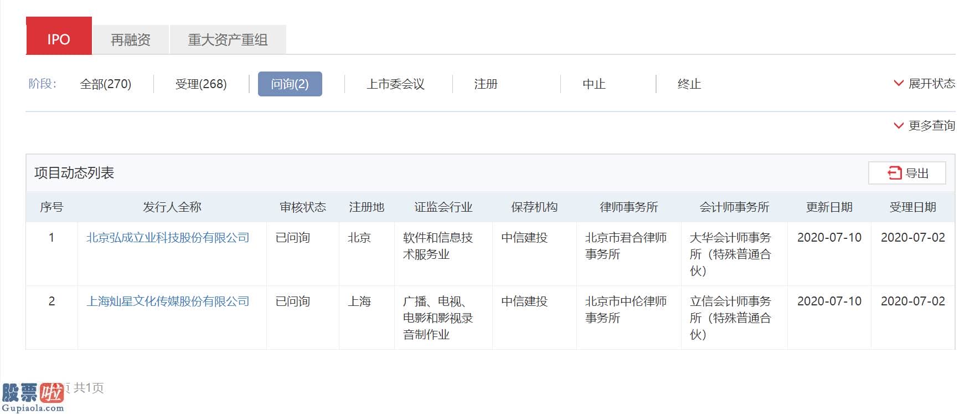Select the 受理(268) stage filter

[x=201, y=84]
